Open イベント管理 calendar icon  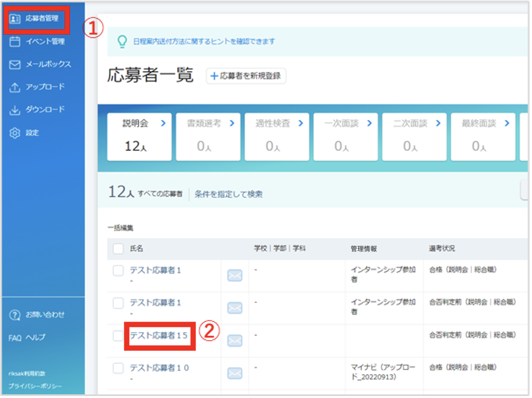coord(14,41)
